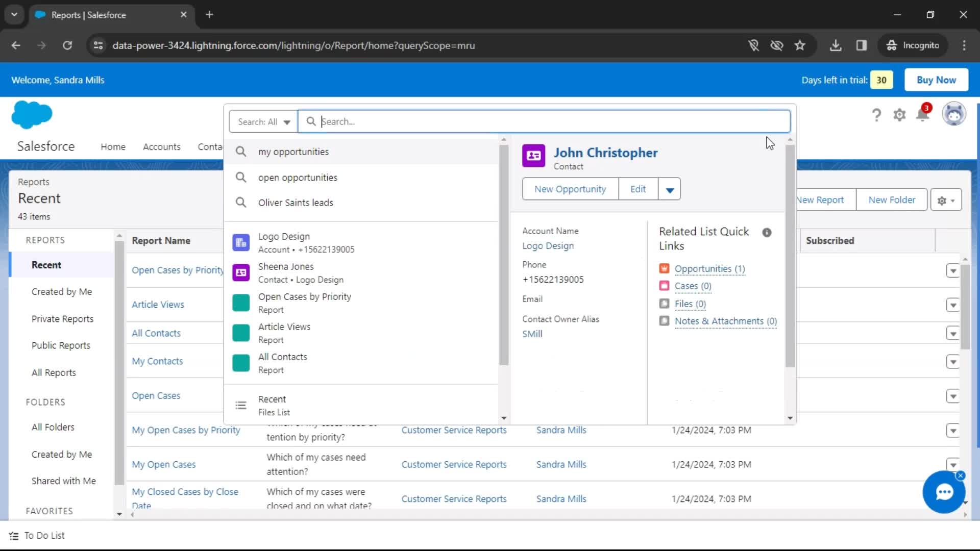Open the Logo Design account link
The width and height of the screenshot is (980, 551).
548,246
